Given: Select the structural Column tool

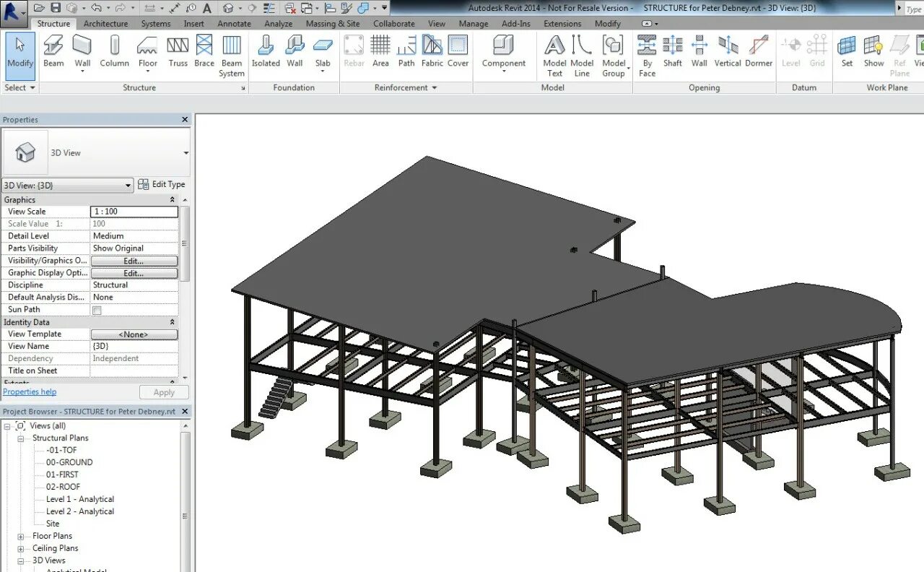Looking at the screenshot, I should 114,51.
